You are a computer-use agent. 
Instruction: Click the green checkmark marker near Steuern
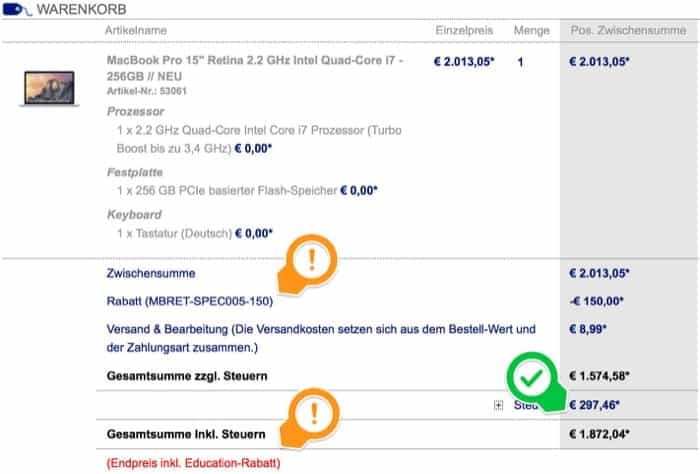[536, 382]
